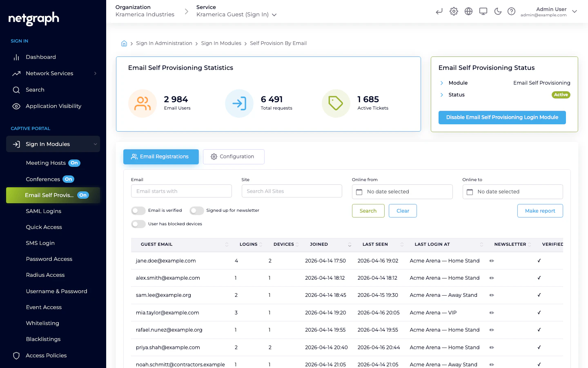
Task: Enable dark mode with the moon icon
Action: 498,11
